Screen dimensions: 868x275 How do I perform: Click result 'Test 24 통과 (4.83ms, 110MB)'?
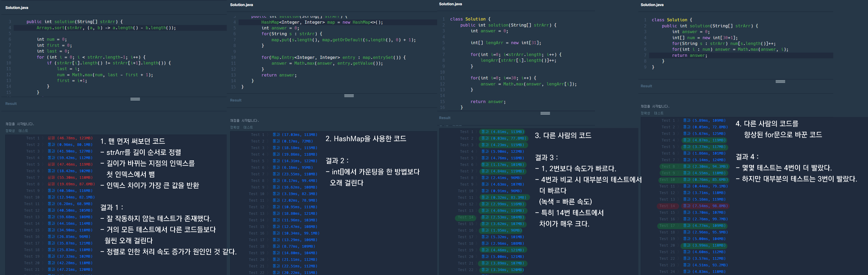(693, 272)
